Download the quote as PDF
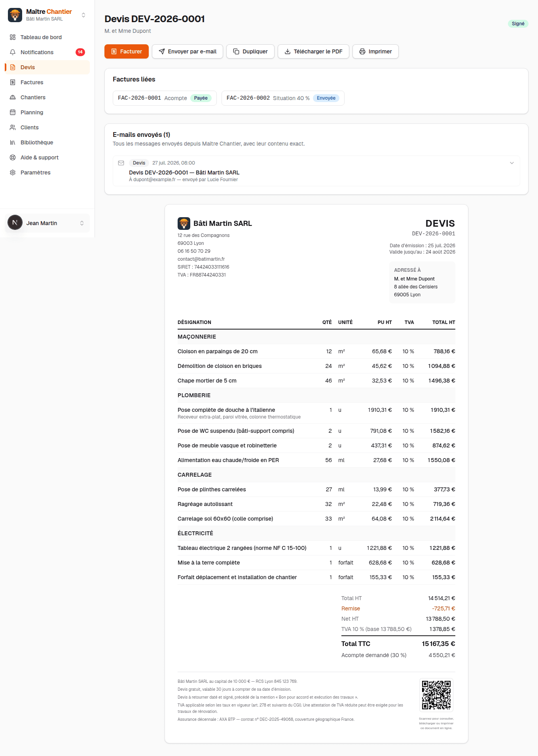This screenshot has width=538, height=756. click(313, 51)
